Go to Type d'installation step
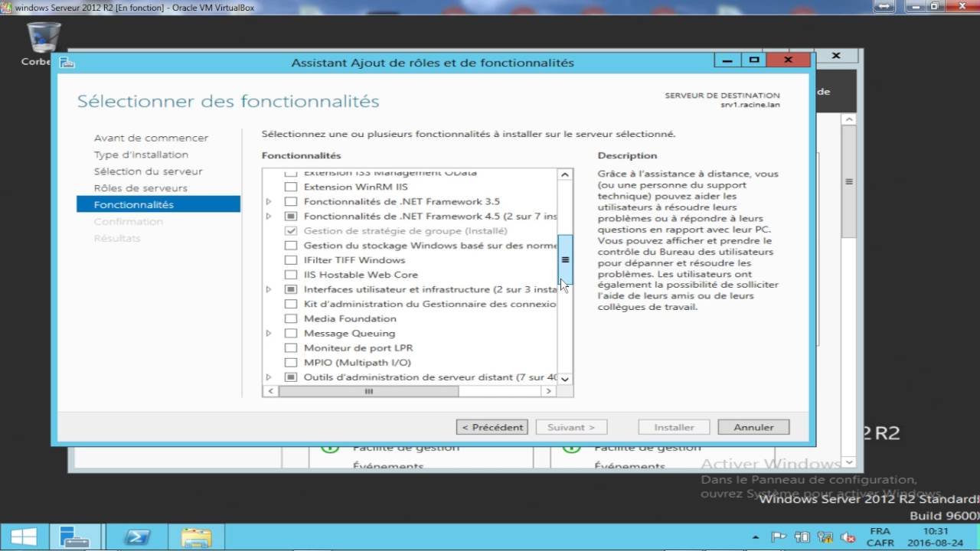Viewport: 980px width, 551px height. click(141, 155)
